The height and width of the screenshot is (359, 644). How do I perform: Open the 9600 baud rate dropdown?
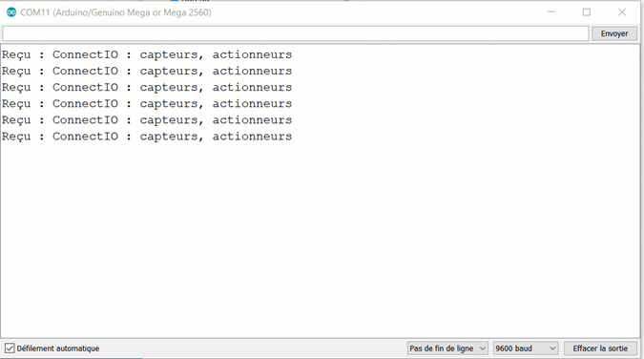point(526,348)
